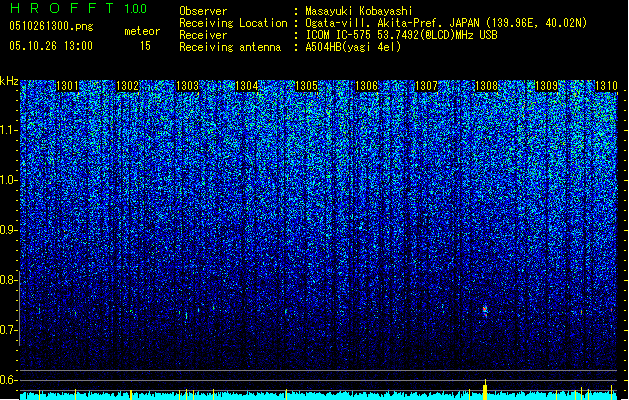Select the Ogata-vill. Akita-Pref. JAPAN location text
Screen dimensions: 629x400
(x=446, y=23)
